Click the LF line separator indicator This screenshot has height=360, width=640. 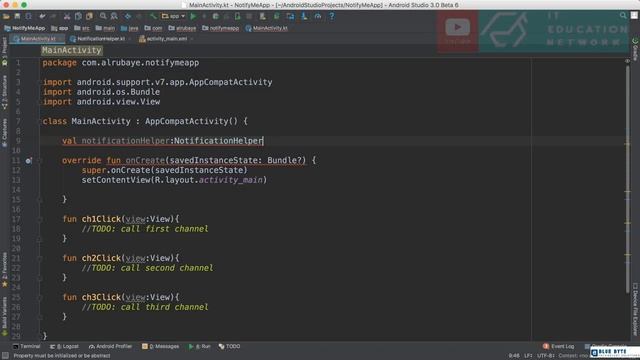coord(528,356)
